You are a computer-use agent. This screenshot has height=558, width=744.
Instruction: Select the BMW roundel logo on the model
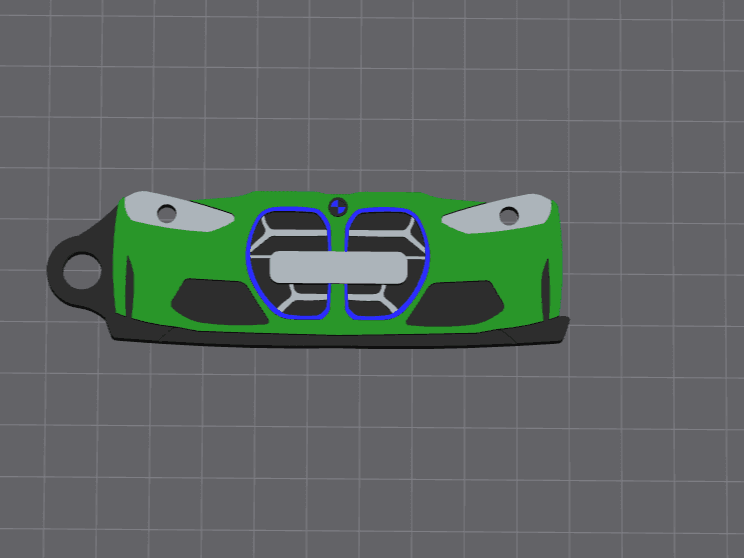[338, 207]
